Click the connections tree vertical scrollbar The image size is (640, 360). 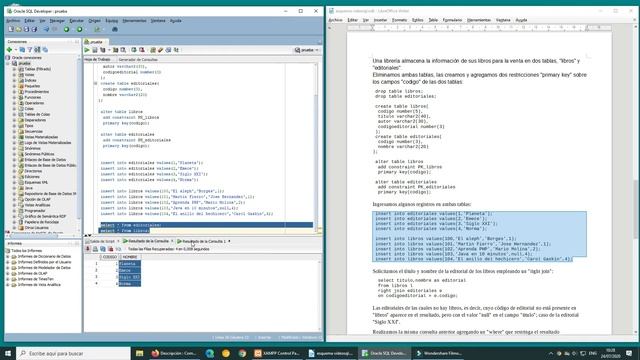click(x=79, y=143)
